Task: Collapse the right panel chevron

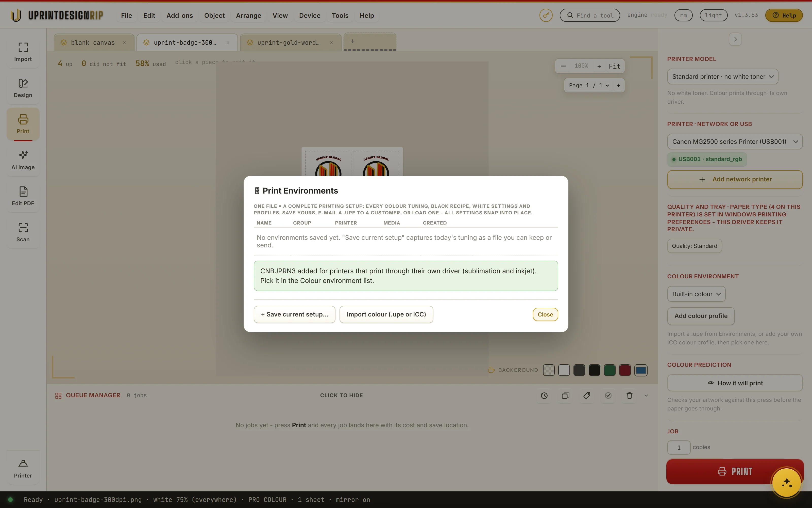Action: [x=735, y=39]
